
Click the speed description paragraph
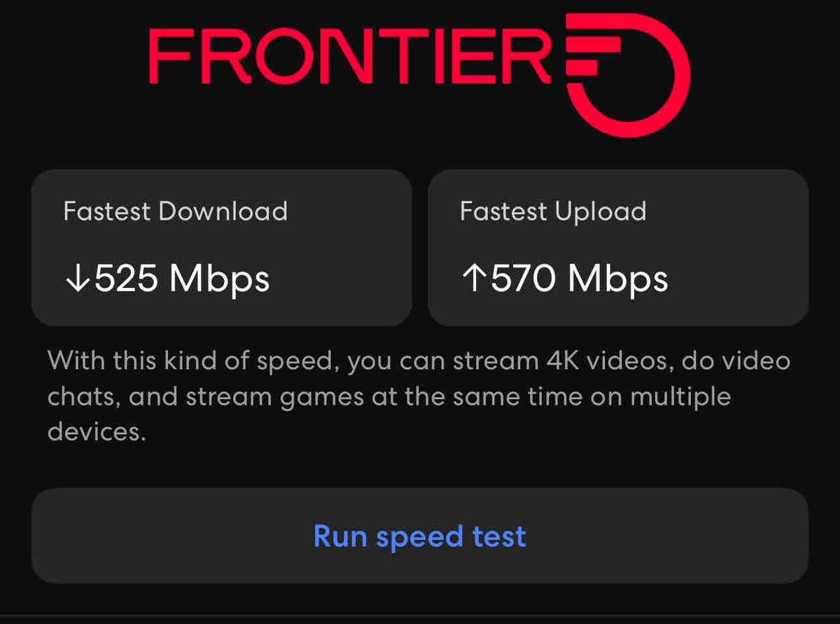click(x=419, y=396)
